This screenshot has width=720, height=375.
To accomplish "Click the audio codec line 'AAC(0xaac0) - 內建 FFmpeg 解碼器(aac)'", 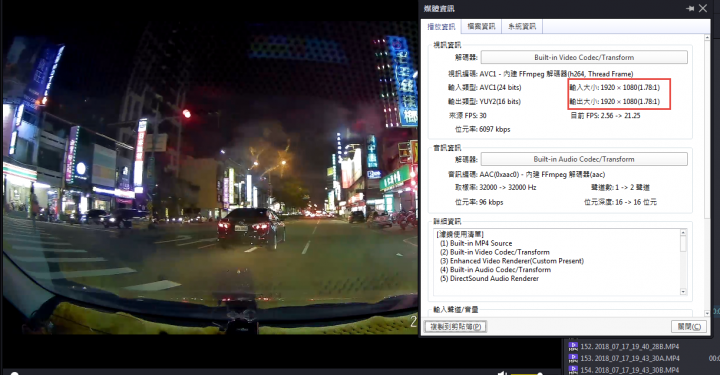I will (526, 174).
